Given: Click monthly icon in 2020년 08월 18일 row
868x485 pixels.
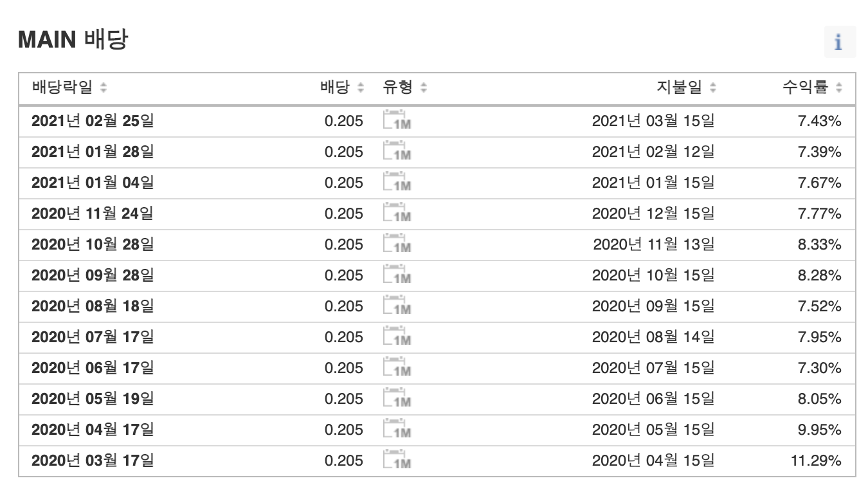Looking at the screenshot, I should [397, 306].
